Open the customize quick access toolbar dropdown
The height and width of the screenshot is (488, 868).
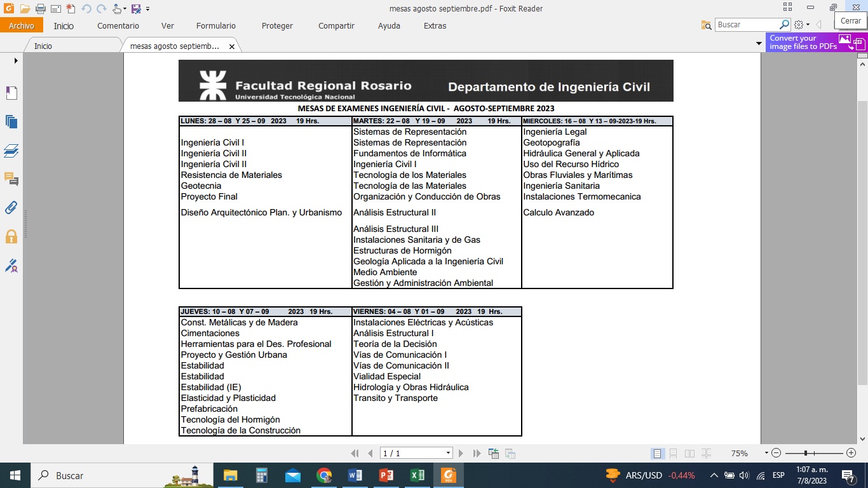pos(147,9)
